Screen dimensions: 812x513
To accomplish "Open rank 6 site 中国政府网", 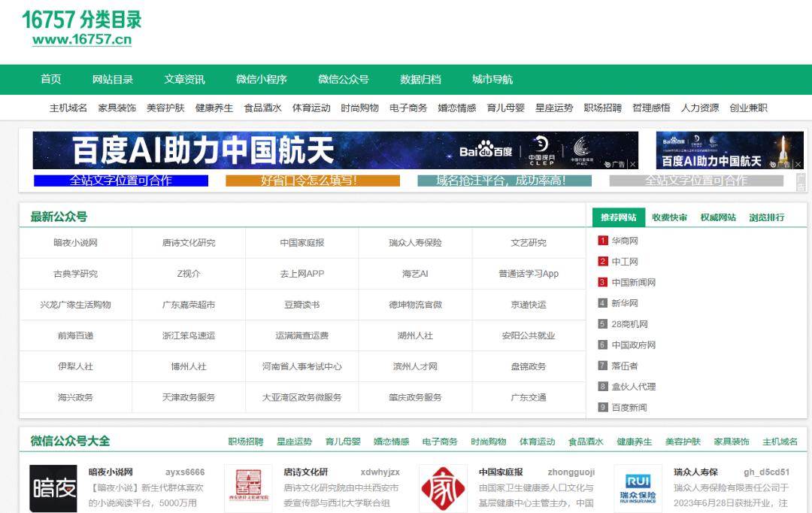I will [x=633, y=345].
